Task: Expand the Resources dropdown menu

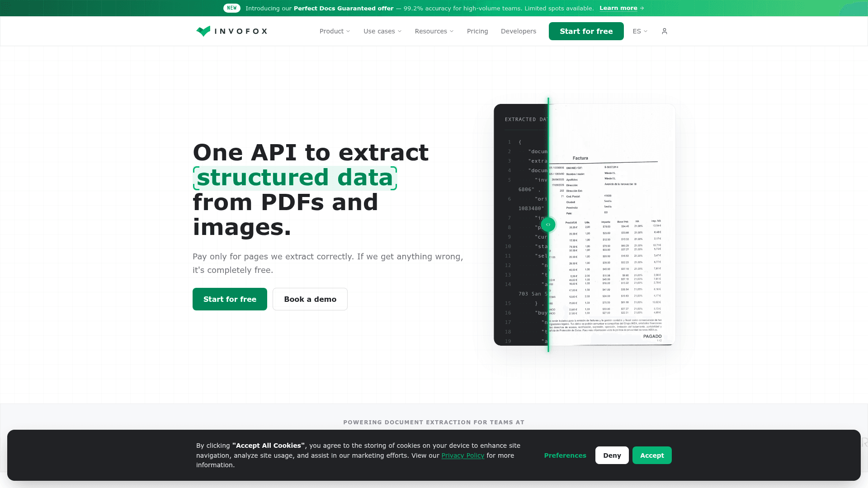Action: coord(434,31)
